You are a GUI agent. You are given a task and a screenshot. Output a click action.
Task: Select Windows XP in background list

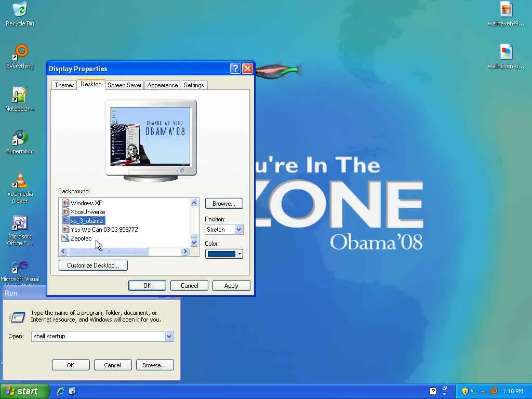[86, 203]
